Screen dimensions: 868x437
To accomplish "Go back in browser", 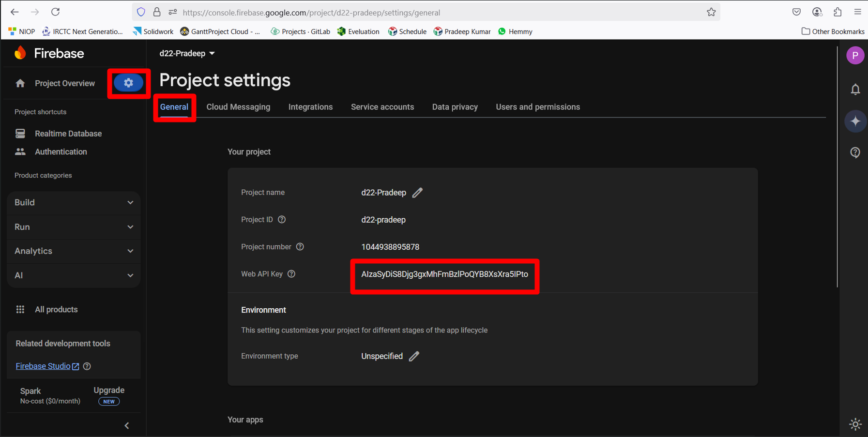I will [x=15, y=12].
